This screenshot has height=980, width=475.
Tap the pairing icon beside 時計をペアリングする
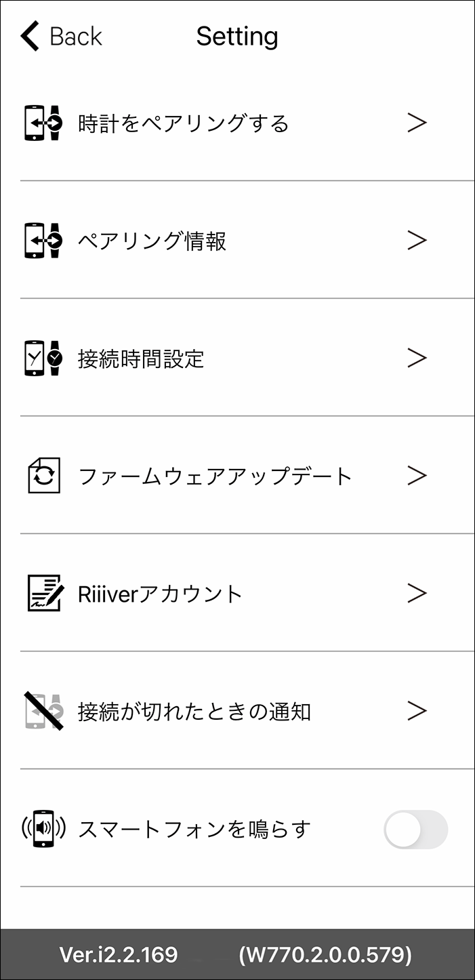pos(43,123)
